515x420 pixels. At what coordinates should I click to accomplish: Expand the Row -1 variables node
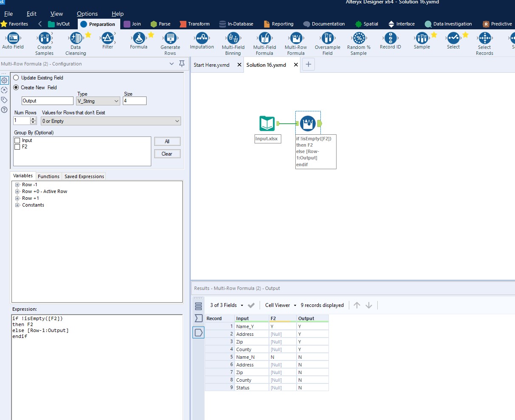click(17, 185)
